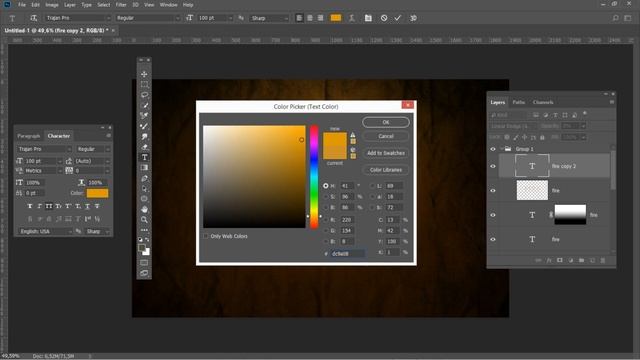
Task: Toggle Strikethrough in Character panel
Action: click(97, 206)
